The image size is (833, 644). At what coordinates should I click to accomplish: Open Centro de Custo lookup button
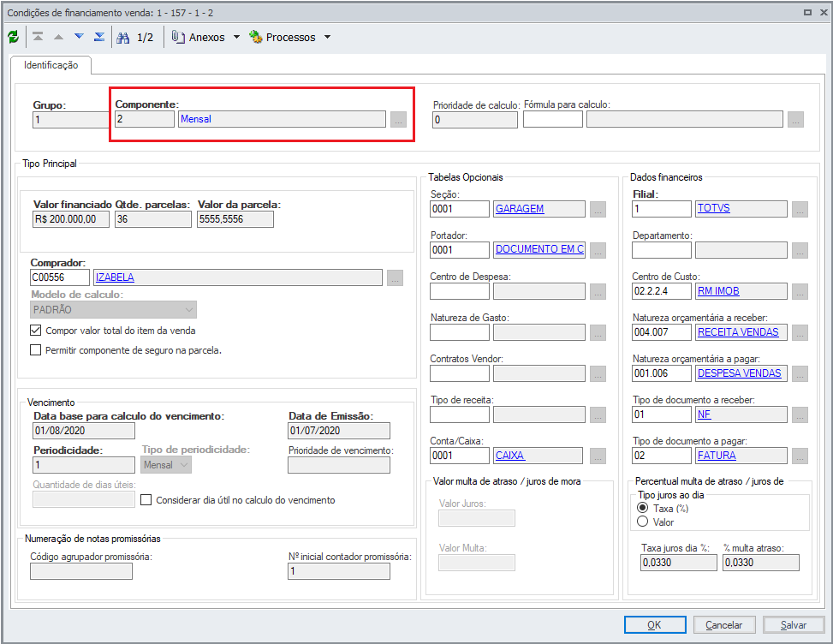800,291
